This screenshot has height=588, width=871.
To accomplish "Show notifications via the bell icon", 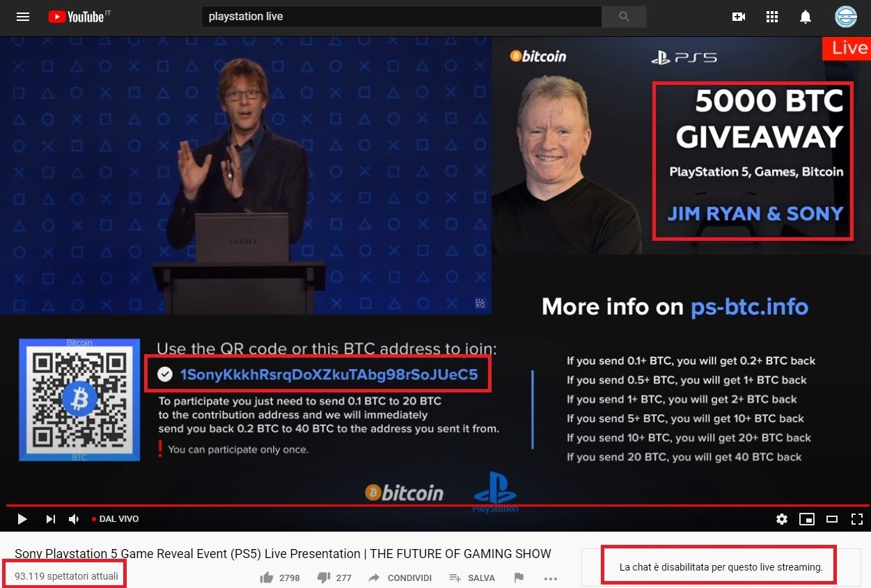I will [x=806, y=17].
